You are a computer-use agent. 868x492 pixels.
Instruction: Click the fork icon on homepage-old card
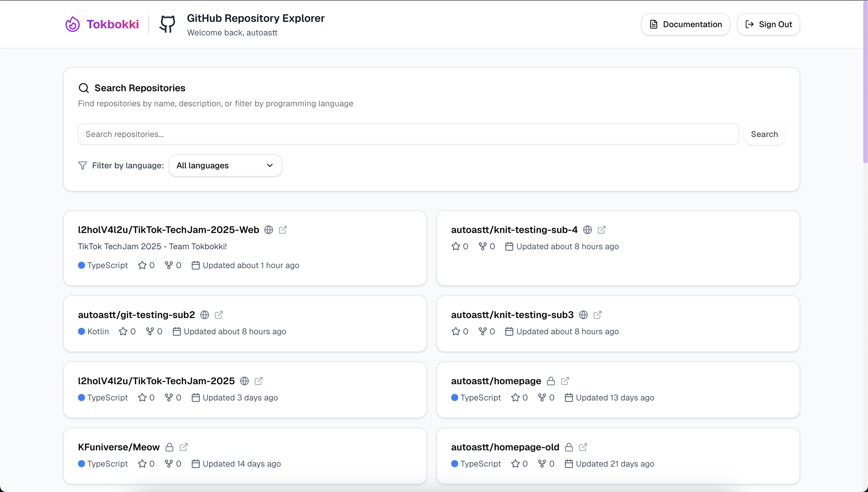pyautogui.click(x=542, y=464)
